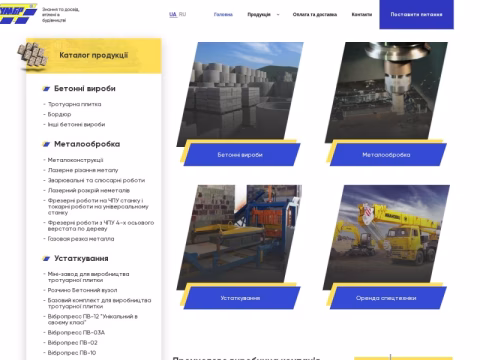The width and height of the screenshot is (480, 360).
Task: Open Устаткування catalog category
Action: click(x=81, y=258)
